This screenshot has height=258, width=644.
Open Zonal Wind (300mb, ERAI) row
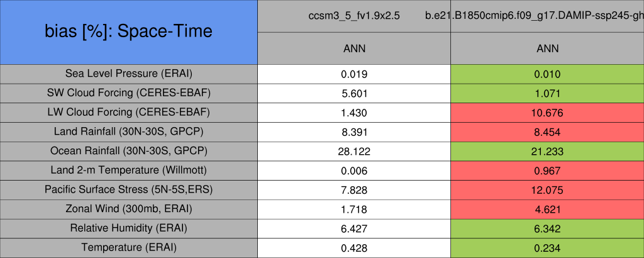click(128, 209)
